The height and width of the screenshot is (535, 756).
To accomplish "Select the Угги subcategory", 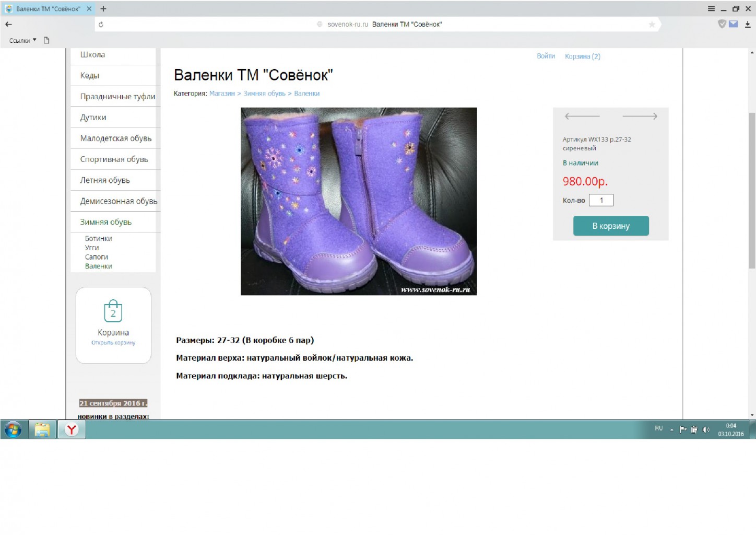I will tap(92, 248).
